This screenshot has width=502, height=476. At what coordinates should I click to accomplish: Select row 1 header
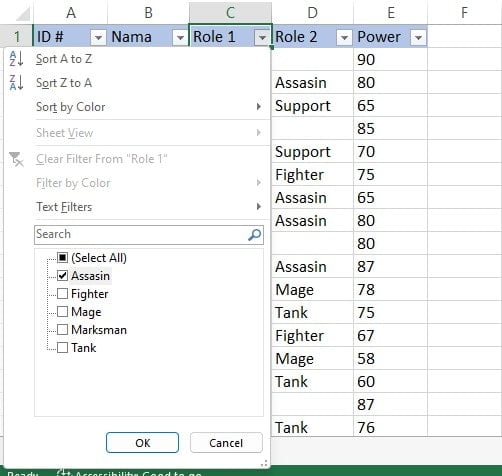(x=17, y=36)
